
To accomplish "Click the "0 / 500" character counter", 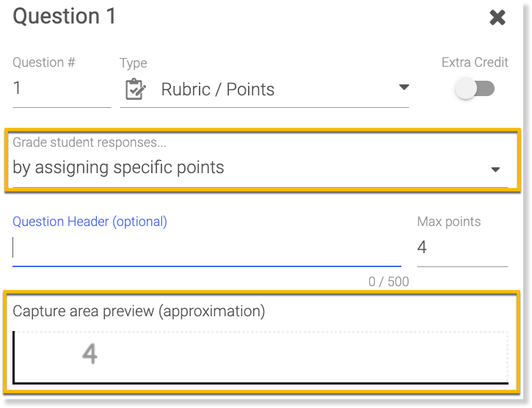I will [388, 282].
